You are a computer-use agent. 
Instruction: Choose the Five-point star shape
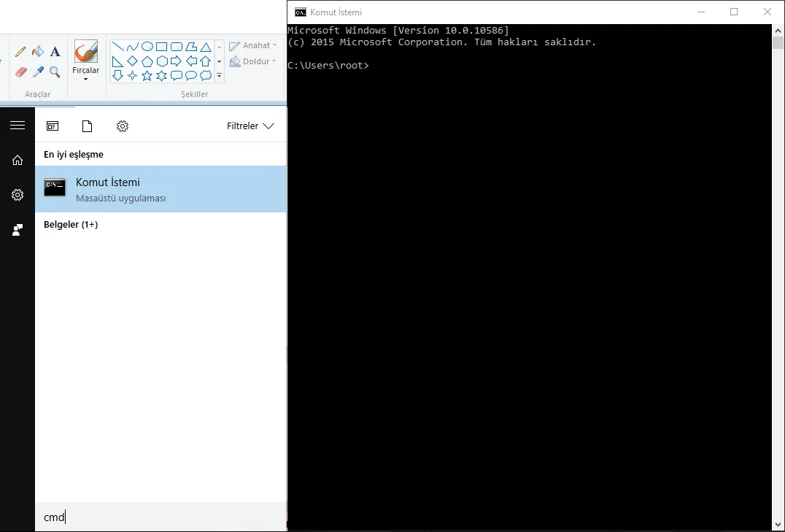(x=147, y=76)
